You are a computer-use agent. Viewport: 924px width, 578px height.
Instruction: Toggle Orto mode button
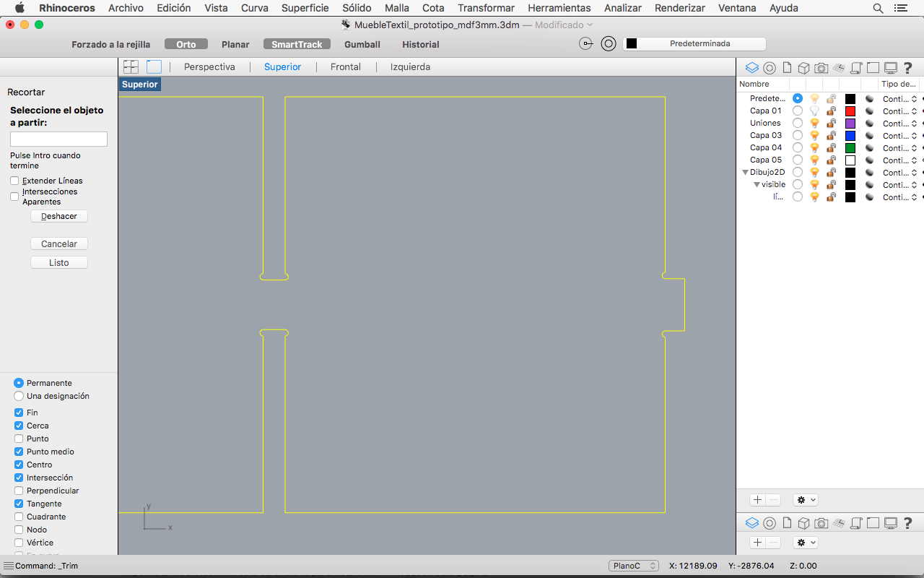(186, 44)
